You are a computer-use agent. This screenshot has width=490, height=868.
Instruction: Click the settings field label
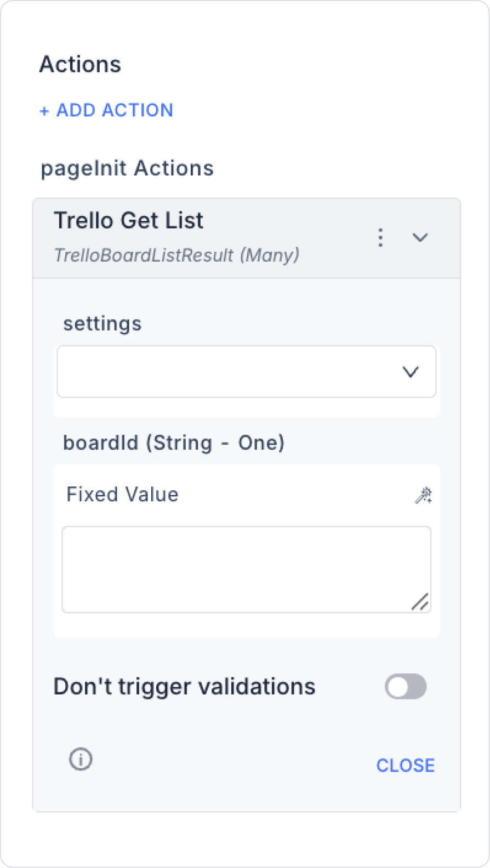pyautogui.click(x=102, y=324)
